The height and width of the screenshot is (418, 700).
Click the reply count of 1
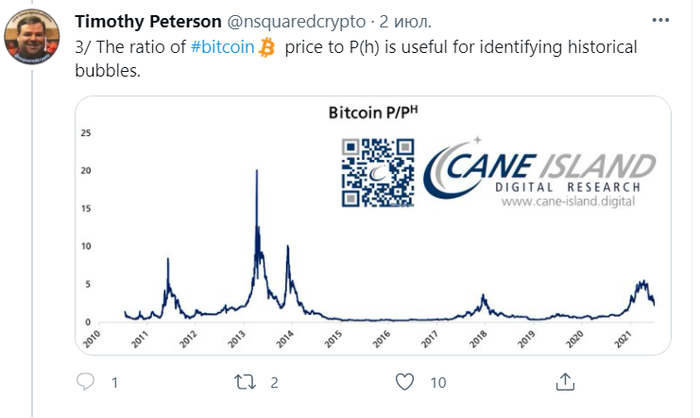coord(115,382)
